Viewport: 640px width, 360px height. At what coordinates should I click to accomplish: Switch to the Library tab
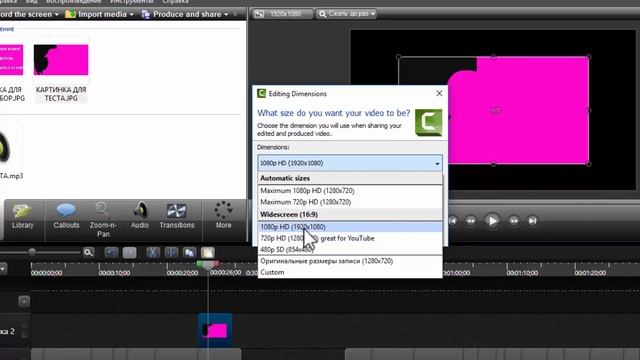22,217
